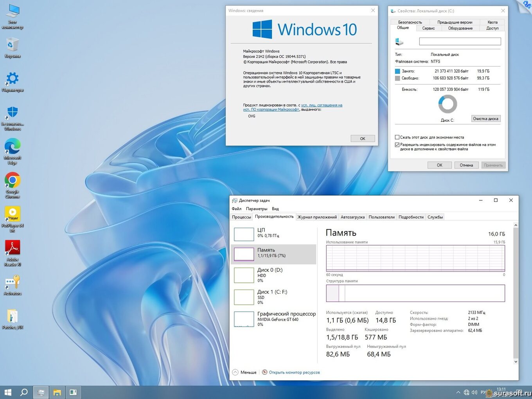Open network tray icon

pos(466,392)
